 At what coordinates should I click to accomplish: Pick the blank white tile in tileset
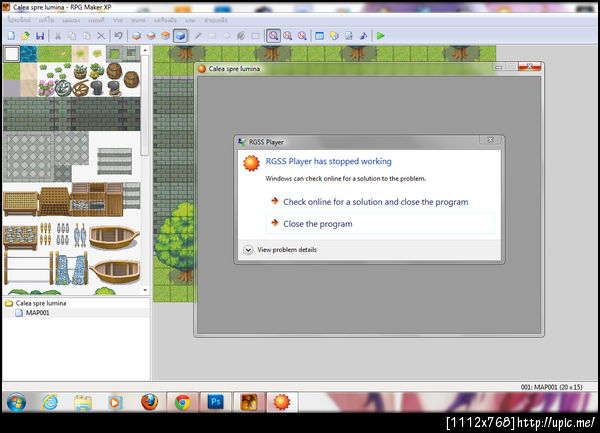[x=11, y=54]
